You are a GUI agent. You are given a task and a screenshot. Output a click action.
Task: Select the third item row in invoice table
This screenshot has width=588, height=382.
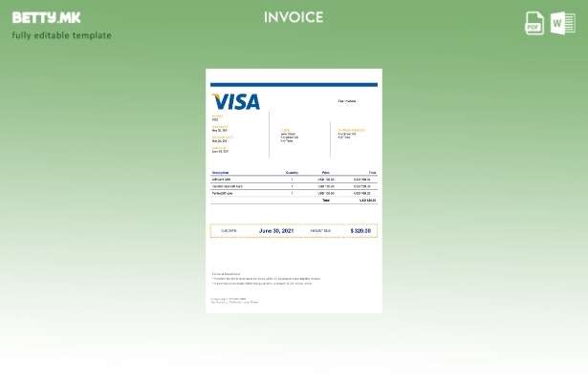tap(294, 193)
